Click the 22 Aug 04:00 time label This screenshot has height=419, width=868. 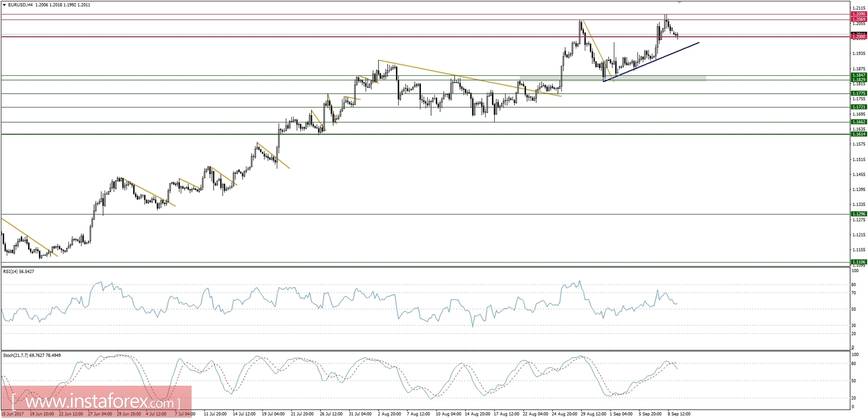coord(535,414)
